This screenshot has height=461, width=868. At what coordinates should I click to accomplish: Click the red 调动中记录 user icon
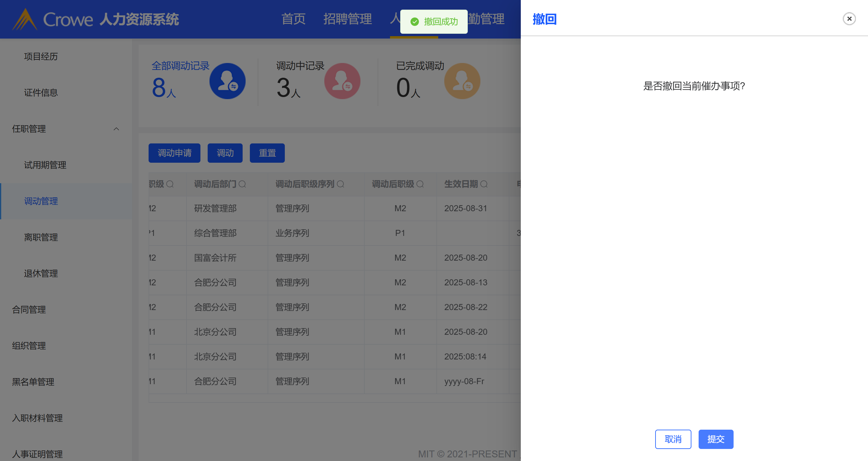[342, 81]
